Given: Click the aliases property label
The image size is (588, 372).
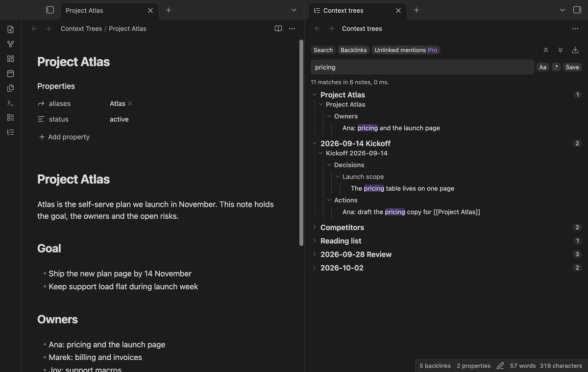Looking at the screenshot, I should click(x=60, y=104).
